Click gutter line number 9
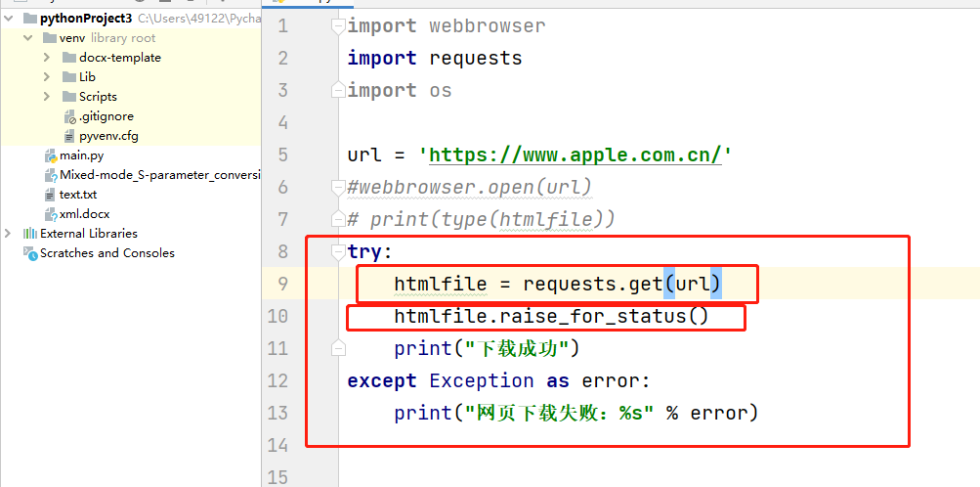The width and height of the screenshot is (980, 487). tap(281, 284)
